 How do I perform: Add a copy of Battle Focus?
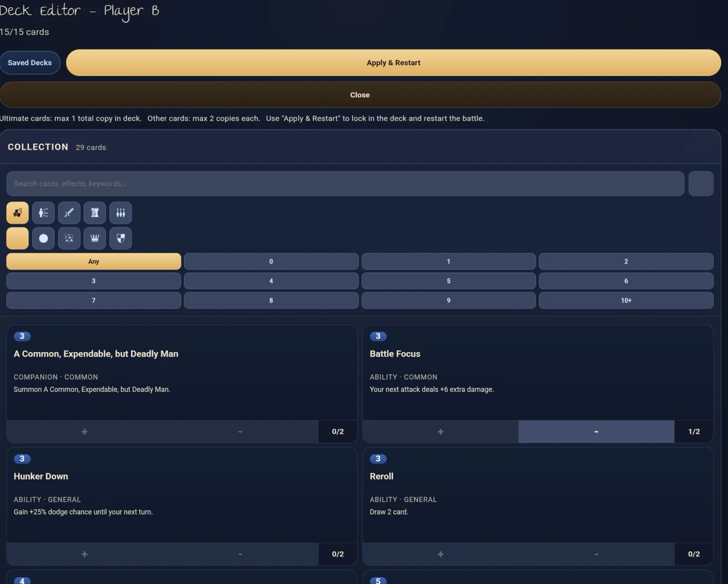tap(440, 431)
